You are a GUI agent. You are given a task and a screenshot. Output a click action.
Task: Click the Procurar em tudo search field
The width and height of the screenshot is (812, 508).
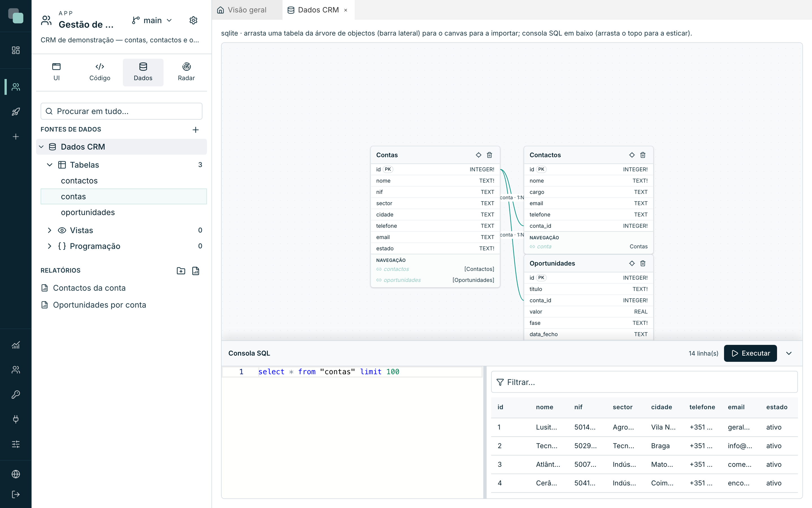pyautogui.click(x=122, y=111)
